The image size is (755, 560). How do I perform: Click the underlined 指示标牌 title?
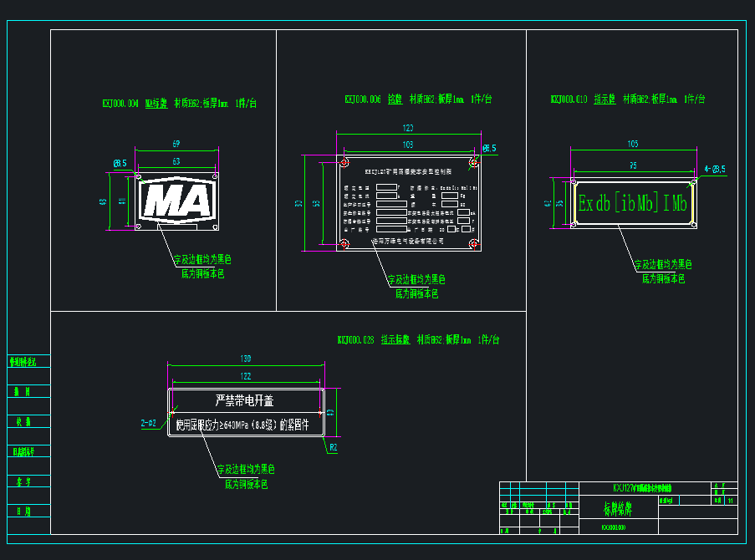point(395,340)
